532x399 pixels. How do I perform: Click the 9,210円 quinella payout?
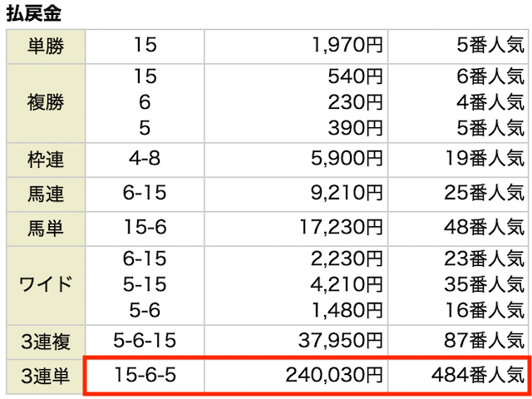pos(347,193)
